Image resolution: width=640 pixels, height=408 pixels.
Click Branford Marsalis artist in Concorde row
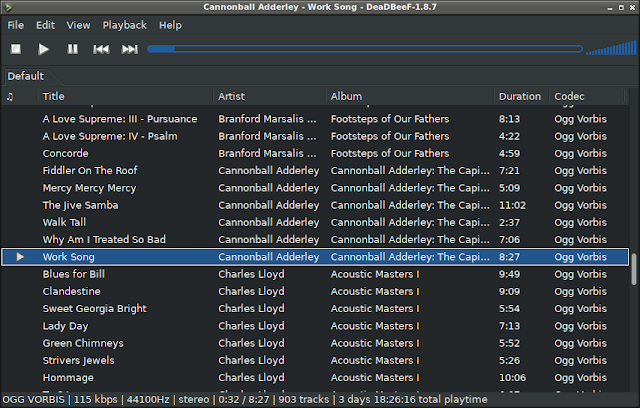click(267, 153)
